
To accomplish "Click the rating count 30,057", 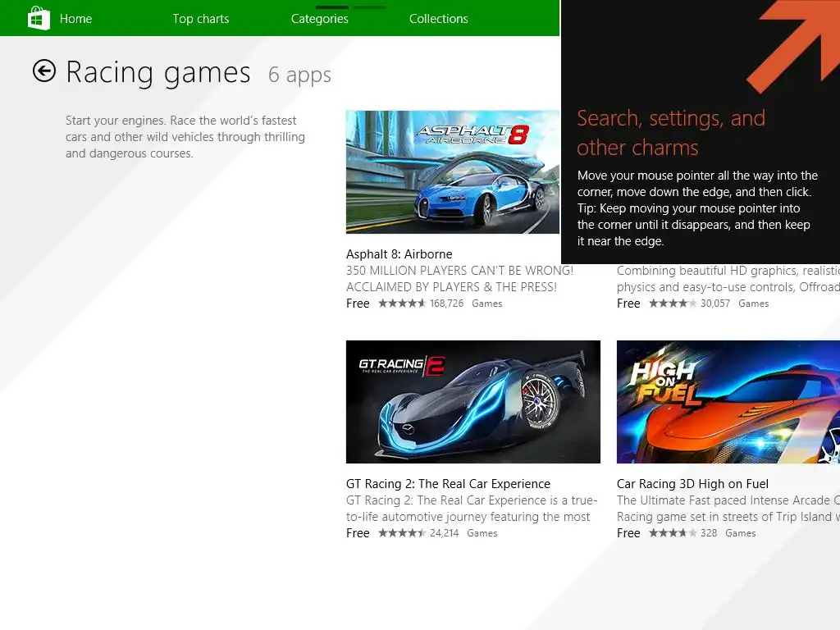I will pos(715,304).
